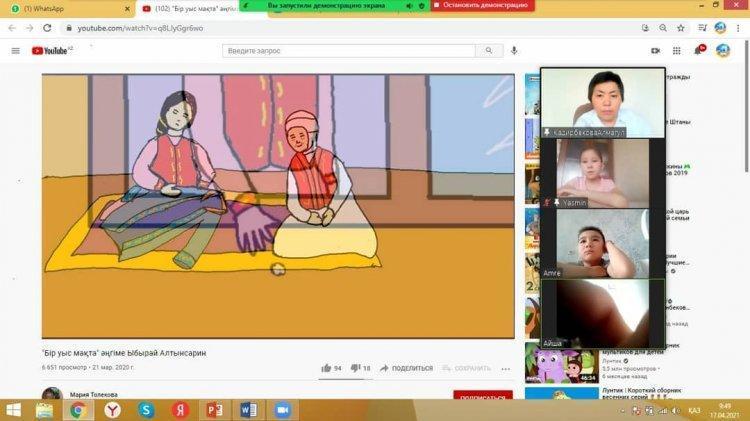Open channel Мария Толекова

[x=94, y=395]
